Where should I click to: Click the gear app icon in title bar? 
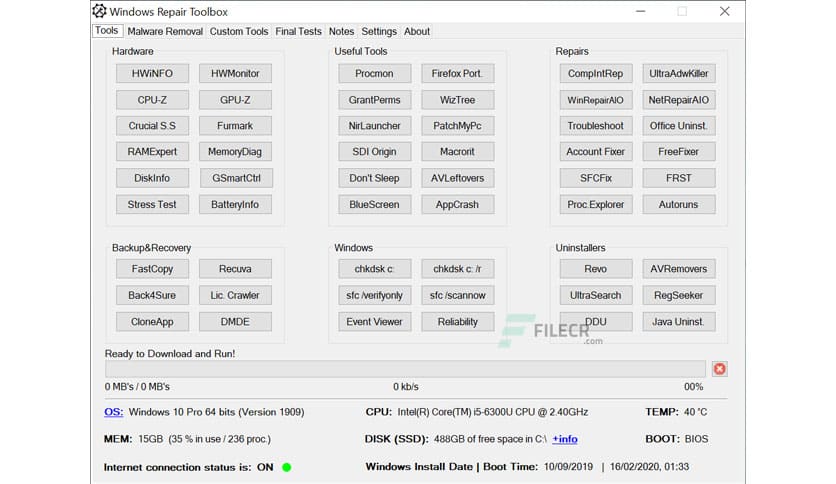99,11
